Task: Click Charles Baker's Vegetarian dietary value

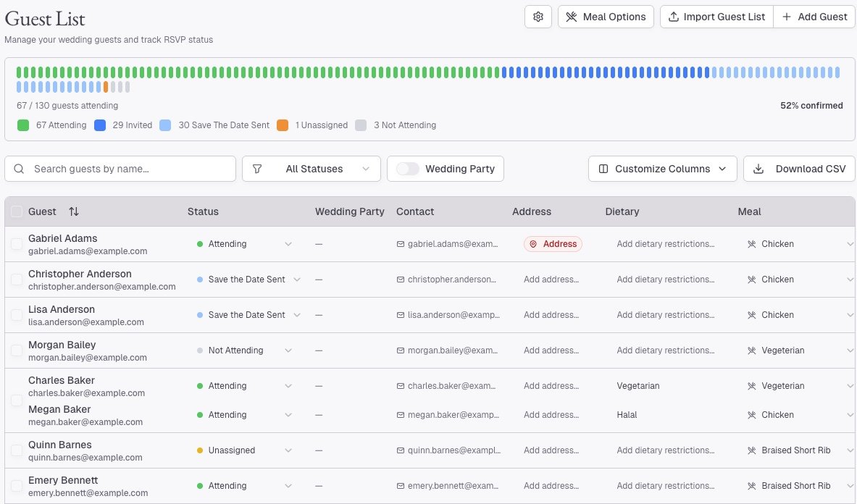Action: tap(637, 386)
